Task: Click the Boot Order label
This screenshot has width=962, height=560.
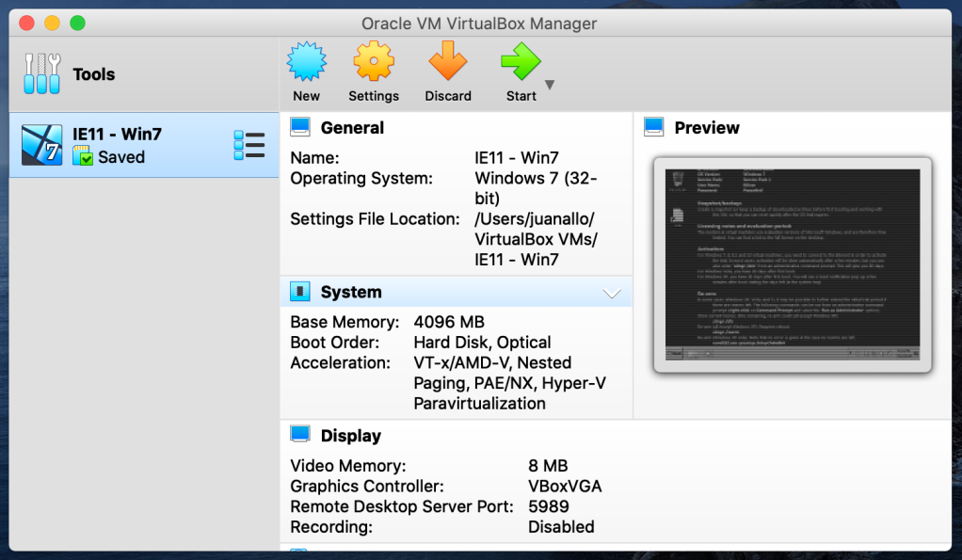Action: click(334, 343)
